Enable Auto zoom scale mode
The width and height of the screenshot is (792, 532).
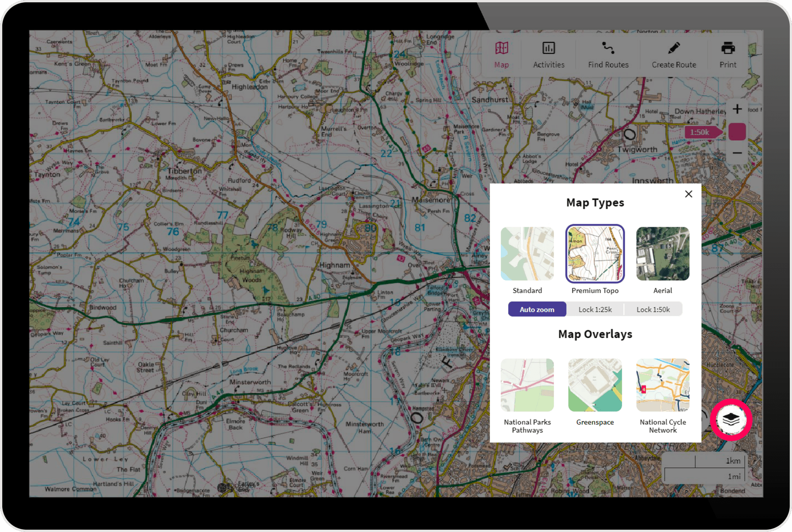[537, 309]
